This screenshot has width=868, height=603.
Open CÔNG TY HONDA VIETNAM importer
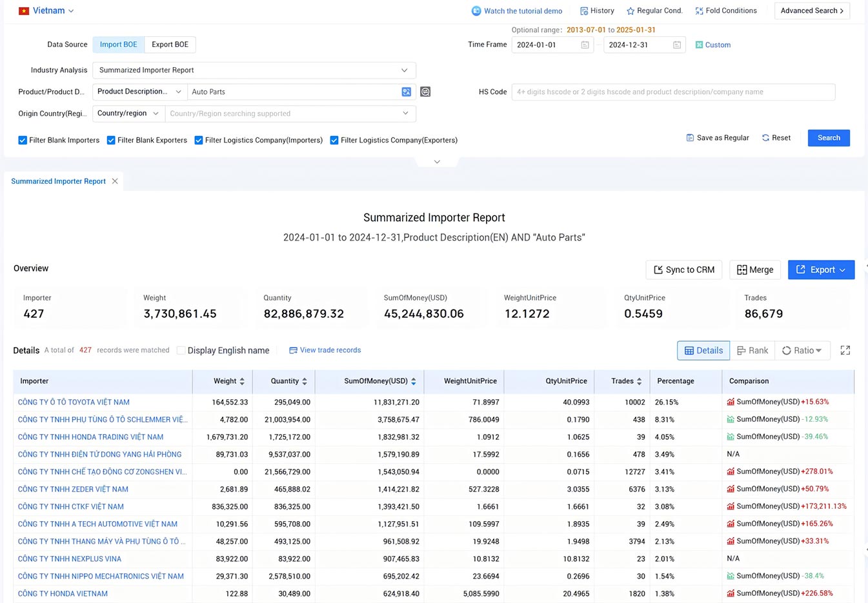coord(63,594)
